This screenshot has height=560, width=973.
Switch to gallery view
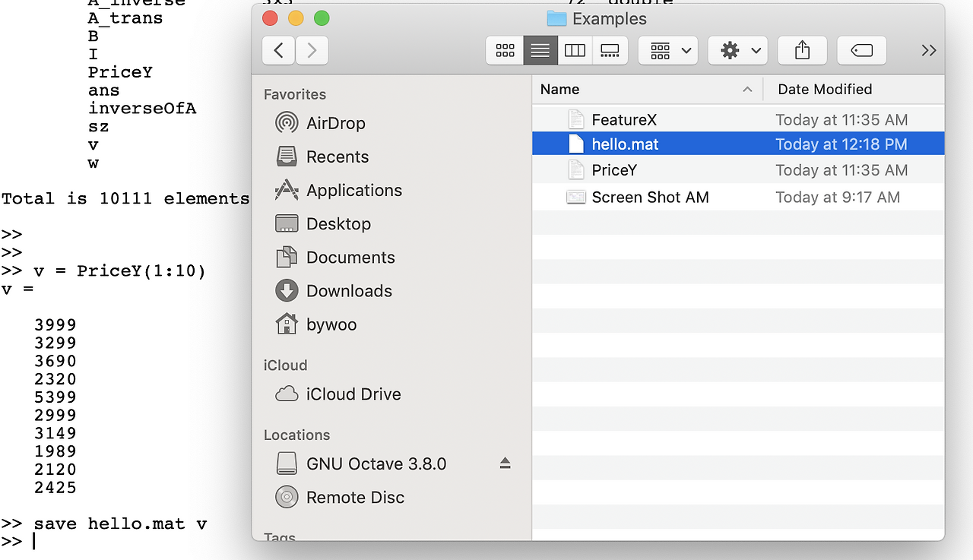tap(610, 51)
